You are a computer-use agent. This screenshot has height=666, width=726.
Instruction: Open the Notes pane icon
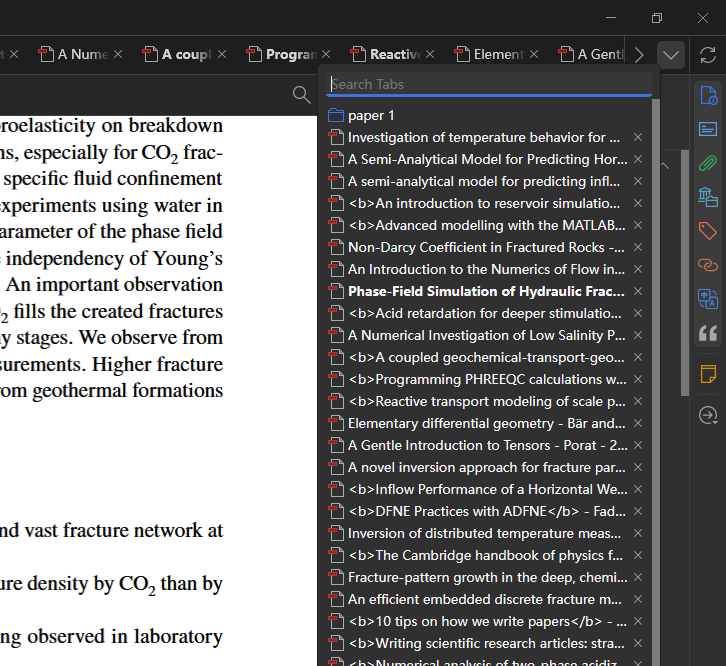pos(708,374)
